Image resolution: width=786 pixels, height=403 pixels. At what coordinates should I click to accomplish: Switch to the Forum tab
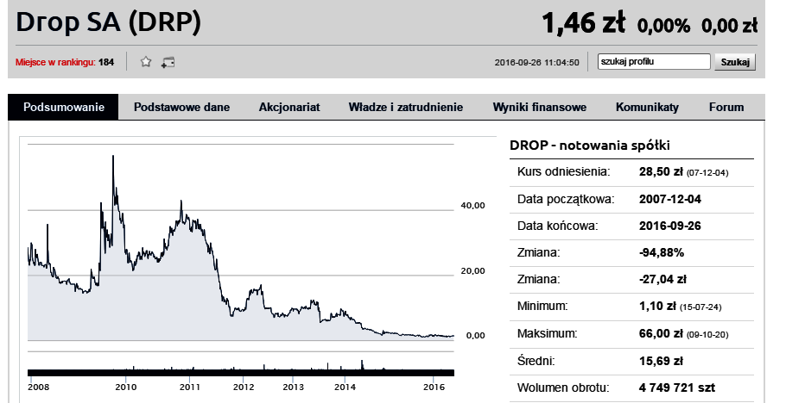(726, 107)
